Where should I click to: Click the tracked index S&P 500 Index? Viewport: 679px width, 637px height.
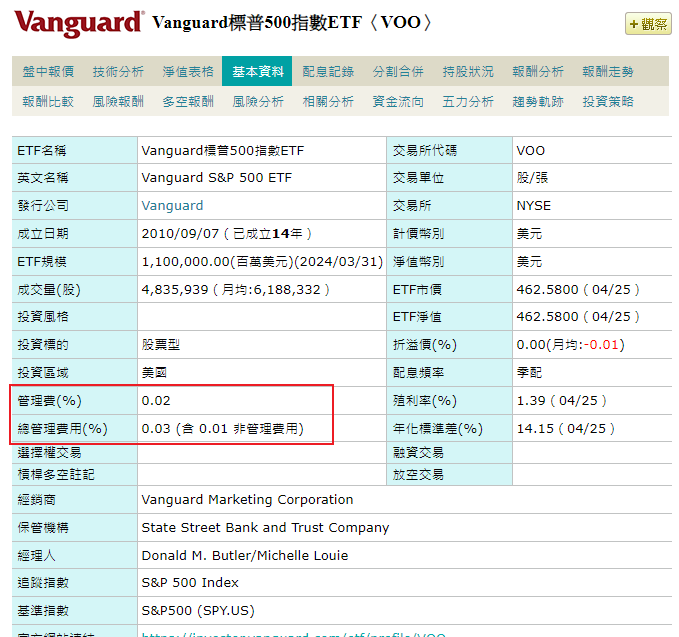click(x=190, y=582)
